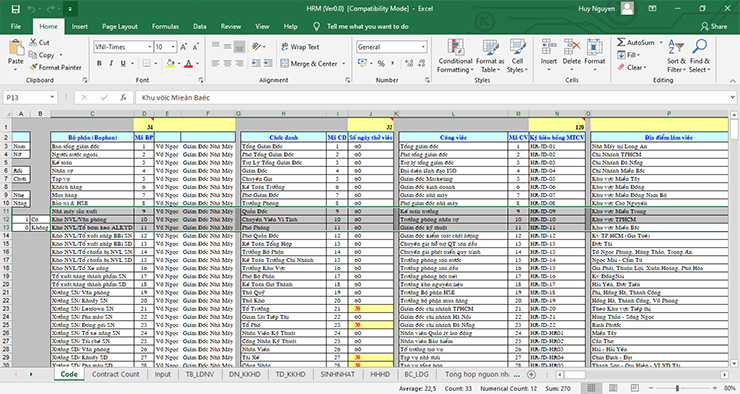Image resolution: width=740 pixels, height=394 pixels.
Task: Click the Insert Function fx button
Action: 123,98
